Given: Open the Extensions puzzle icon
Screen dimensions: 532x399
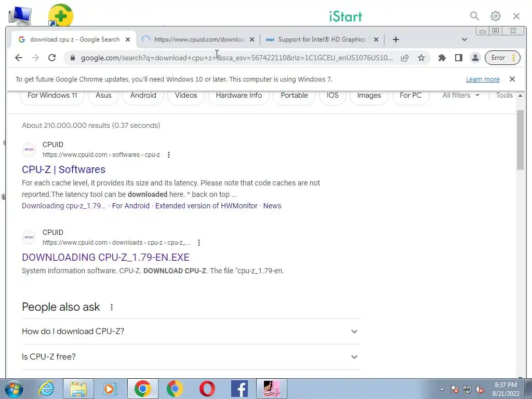Looking at the screenshot, I should [x=442, y=58].
